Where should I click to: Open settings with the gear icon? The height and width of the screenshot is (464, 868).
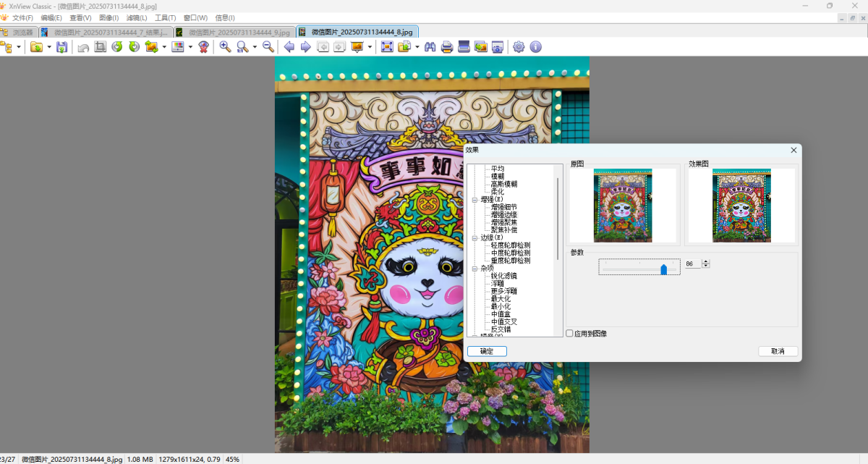click(x=519, y=47)
